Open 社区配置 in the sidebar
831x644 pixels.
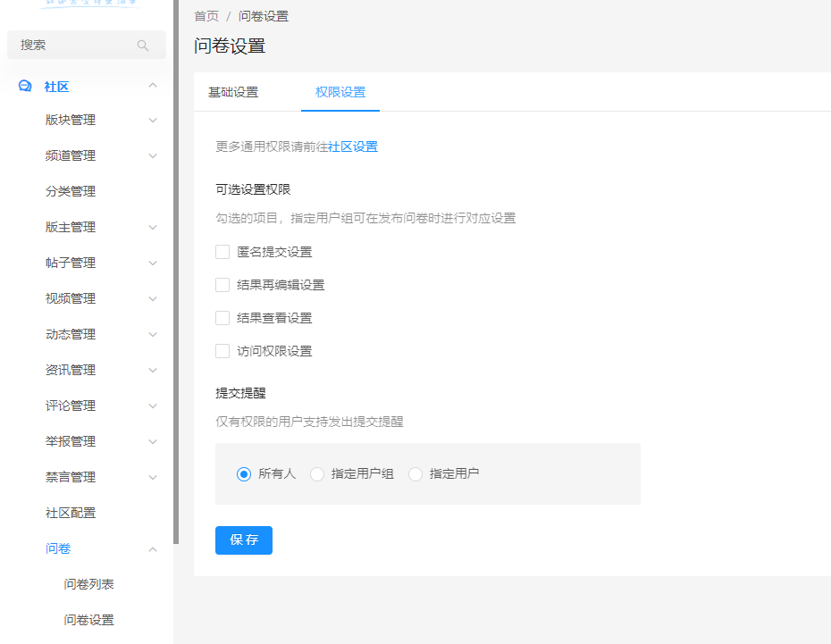[71, 513]
